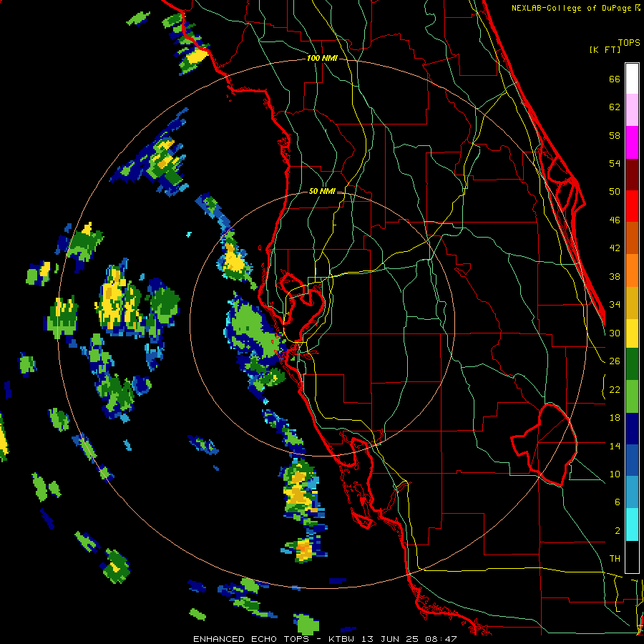Click the 50 legend value in the scale
644x644 pixels.
(x=615, y=191)
